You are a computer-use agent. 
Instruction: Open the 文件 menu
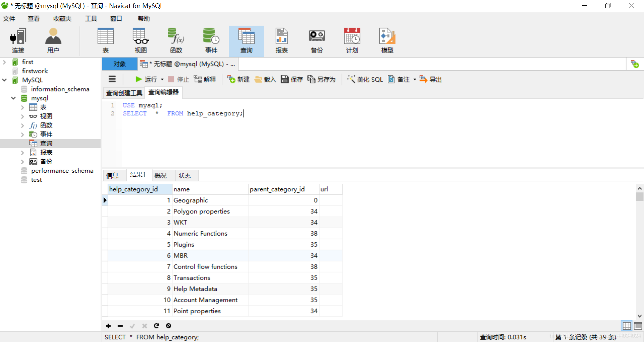pyautogui.click(x=9, y=18)
